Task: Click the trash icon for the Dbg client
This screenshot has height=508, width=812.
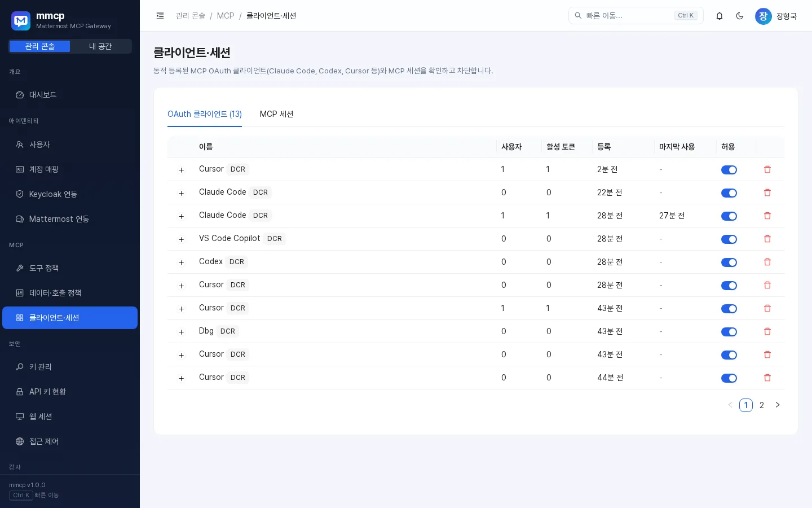Action: pyautogui.click(x=767, y=331)
